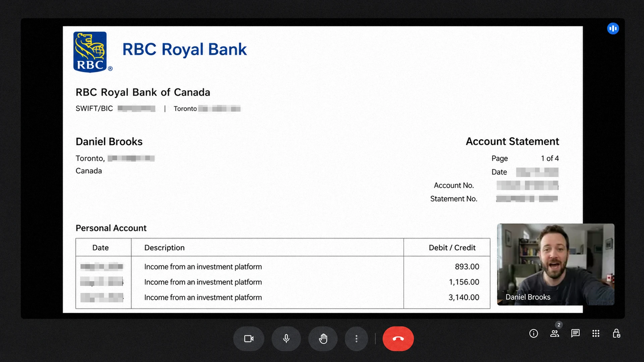Click the '1 of 4' page value
The width and height of the screenshot is (644, 362).
click(x=550, y=158)
